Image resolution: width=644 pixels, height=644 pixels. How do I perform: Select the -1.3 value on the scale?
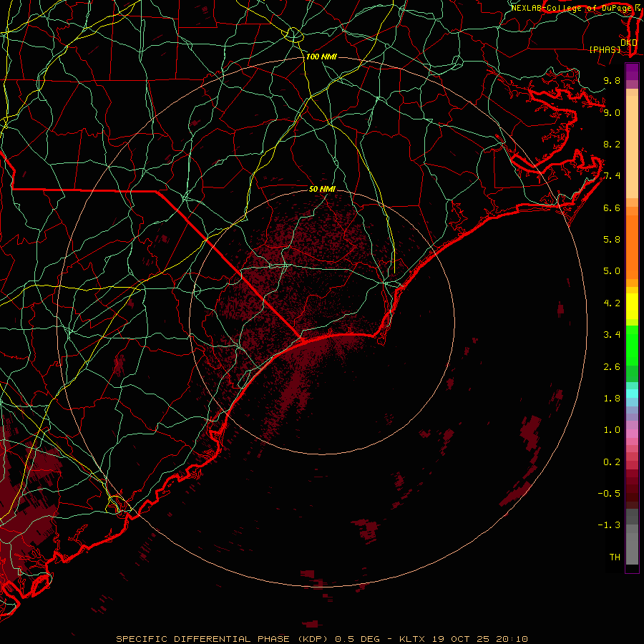tap(609, 525)
